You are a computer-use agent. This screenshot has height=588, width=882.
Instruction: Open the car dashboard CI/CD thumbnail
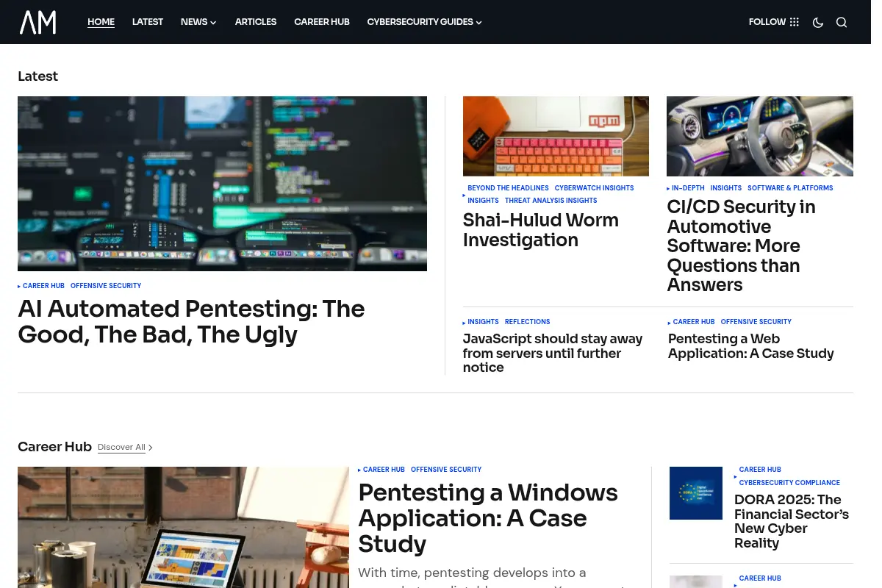tap(760, 136)
